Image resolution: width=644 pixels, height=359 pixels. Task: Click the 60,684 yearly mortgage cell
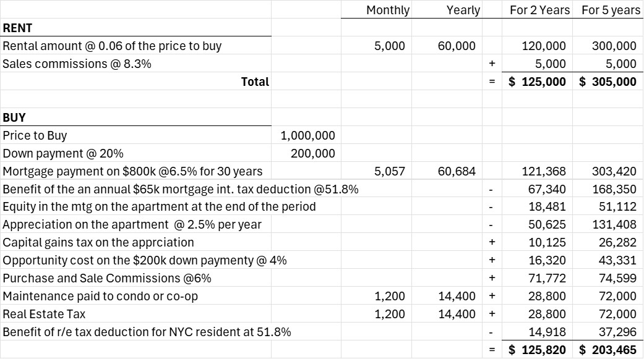(457, 171)
